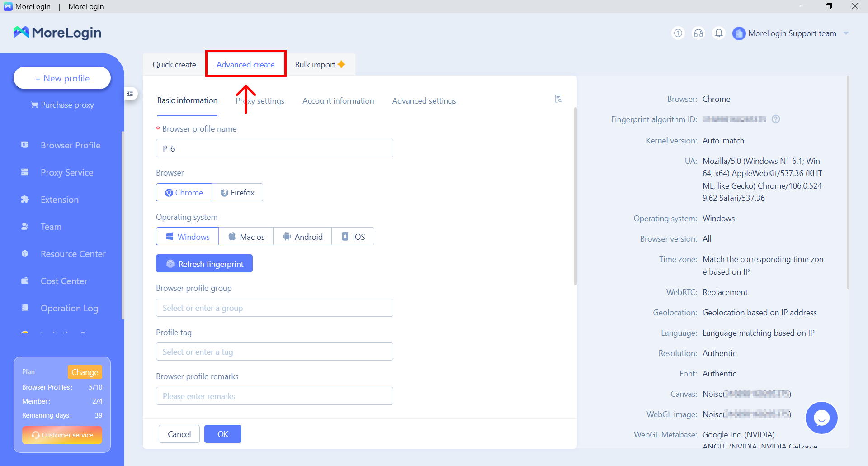Click the Cost Center wallet icon

coord(25,281)
